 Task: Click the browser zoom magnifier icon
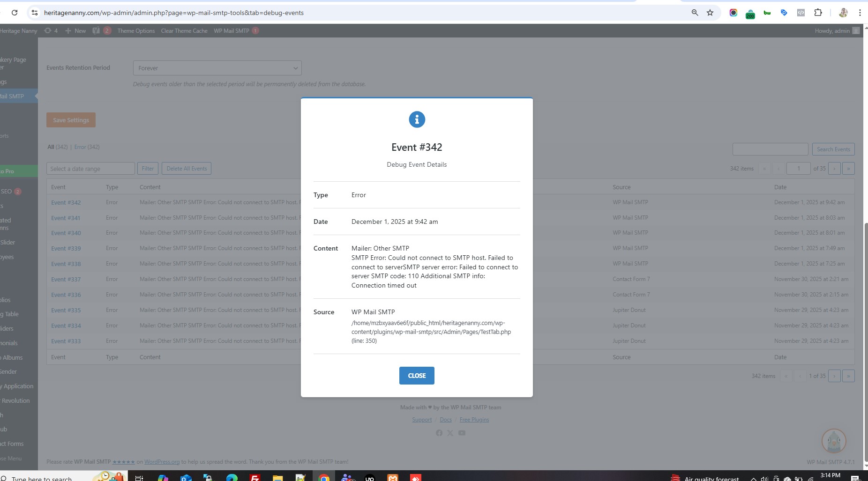click(695, 13)
